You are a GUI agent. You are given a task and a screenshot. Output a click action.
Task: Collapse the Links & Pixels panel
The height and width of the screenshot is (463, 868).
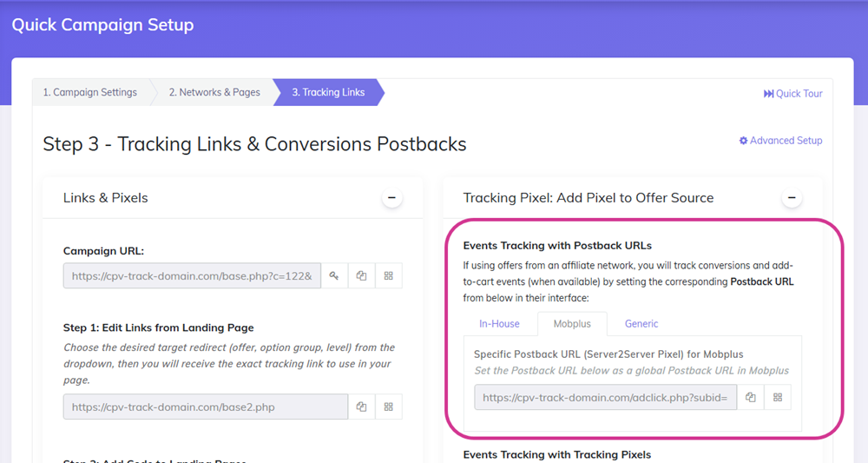[392, 198]
